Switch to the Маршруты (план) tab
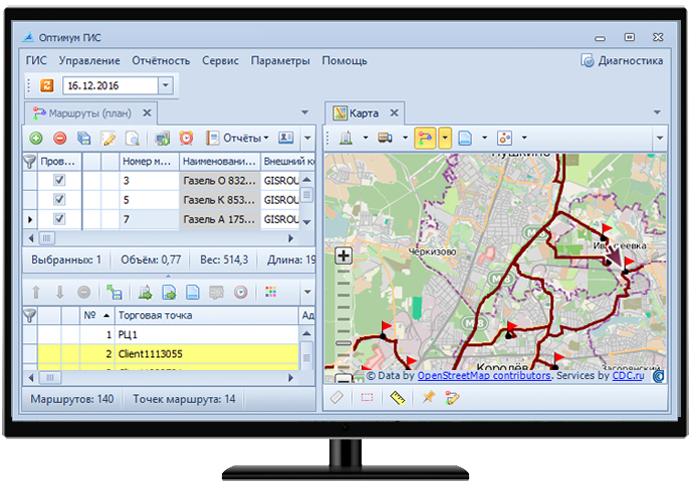Viewport: 692px width, 485px height. coord(90,113)
